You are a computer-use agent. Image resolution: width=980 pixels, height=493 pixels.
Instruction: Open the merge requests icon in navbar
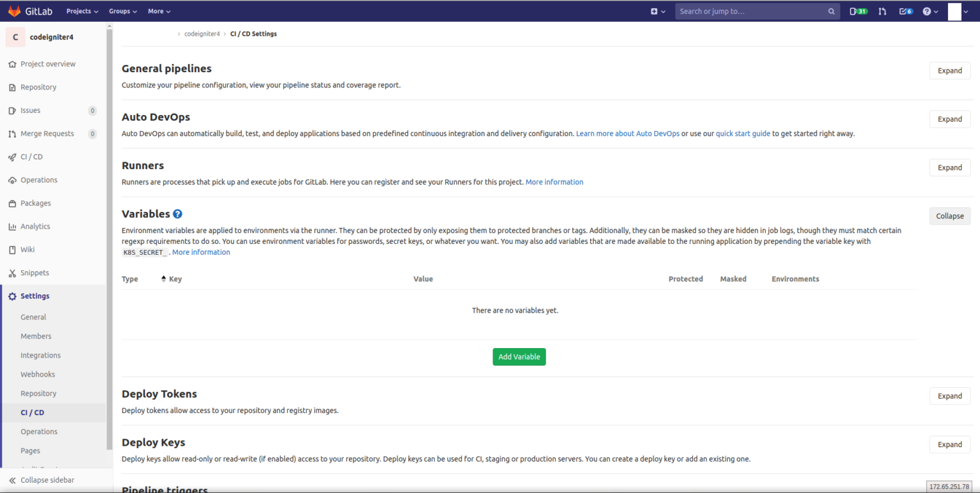[881, 11]
